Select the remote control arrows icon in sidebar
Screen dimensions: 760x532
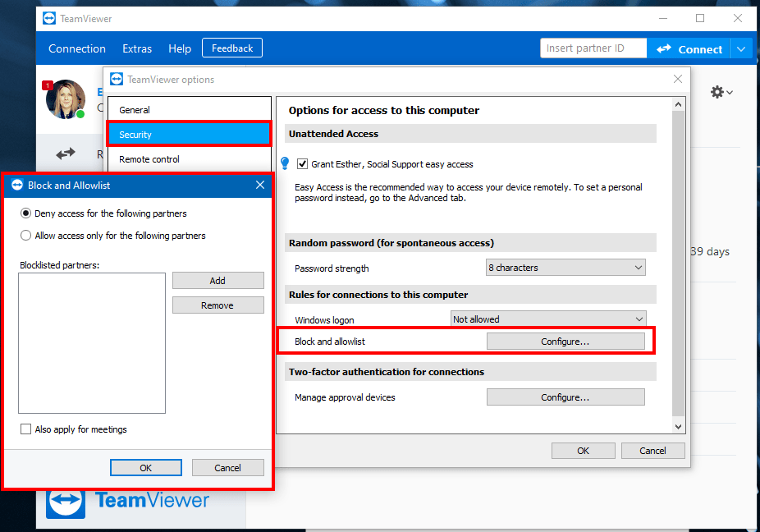[66, 154]
